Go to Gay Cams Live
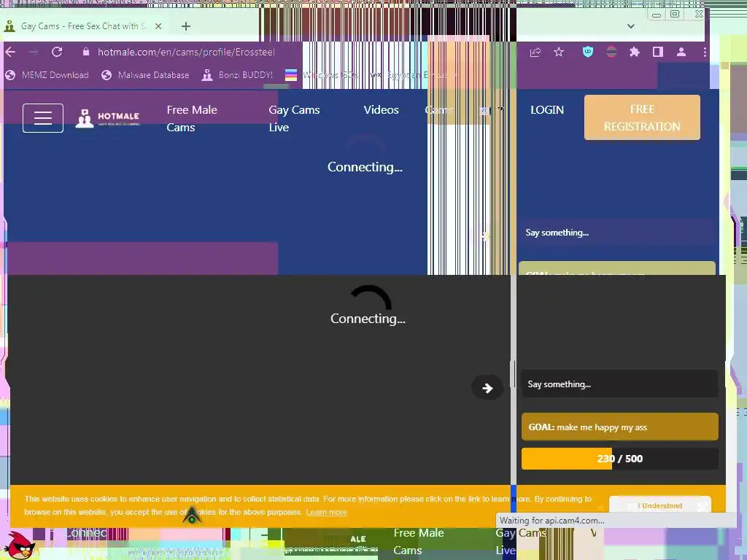Image resolution: width=747 pixels, height=560 pixels. pos(294,119)
